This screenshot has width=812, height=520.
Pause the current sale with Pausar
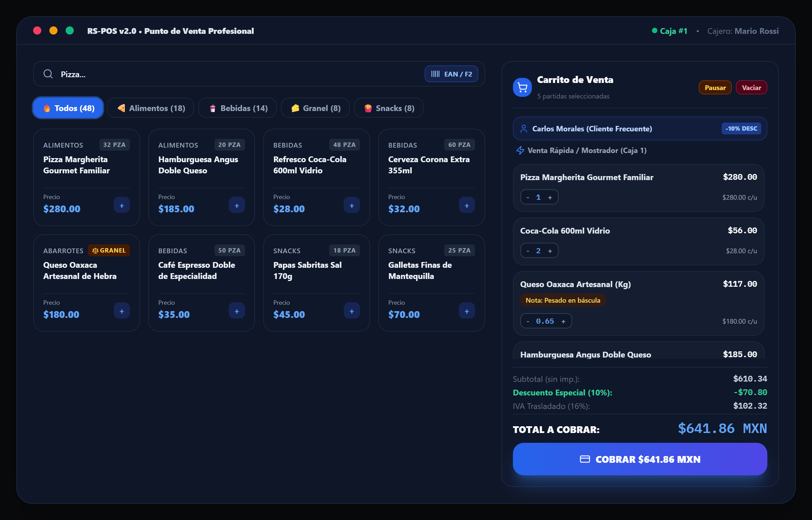tap(715, 88)
